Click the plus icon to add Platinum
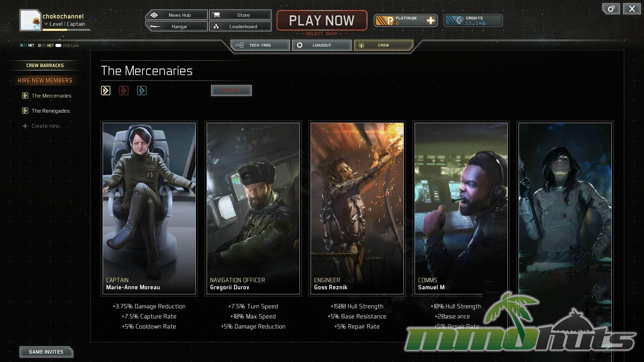The height and width of the screenshot is (362, 644). (x=430, y=21)
